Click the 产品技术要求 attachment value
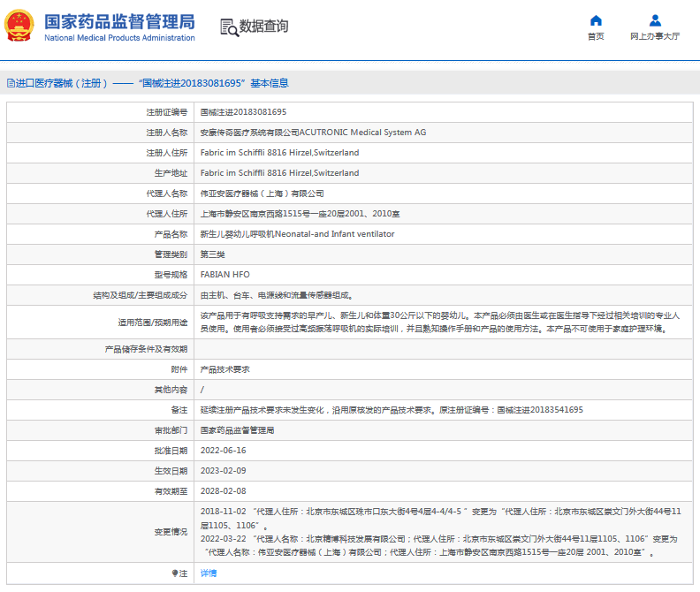700x592 pixels. [x=225, y=369]
